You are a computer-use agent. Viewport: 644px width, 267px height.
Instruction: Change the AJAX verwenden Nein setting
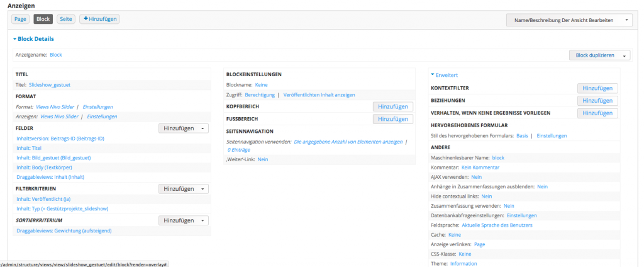click(x=476, y=178)
